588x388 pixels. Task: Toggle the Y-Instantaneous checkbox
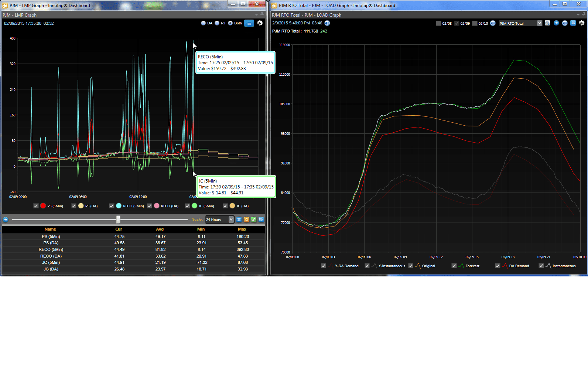pyautogui.click(x=367, y=266)
